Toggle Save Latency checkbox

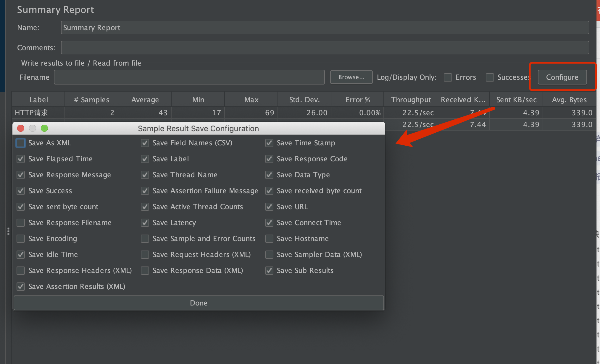(145, 223)
